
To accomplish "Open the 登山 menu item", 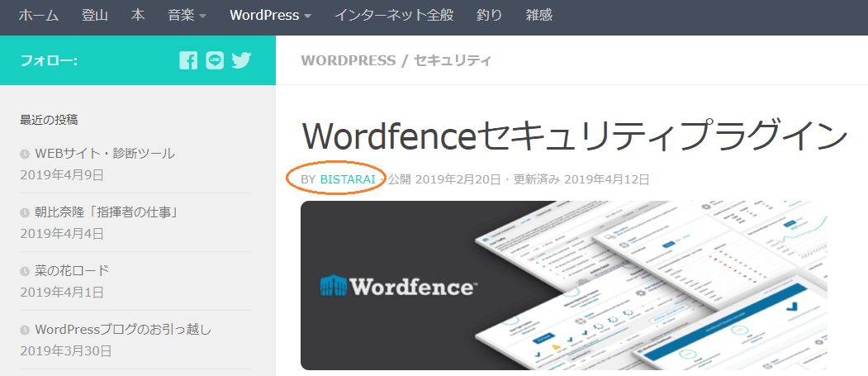I will [x=95, y=16].
